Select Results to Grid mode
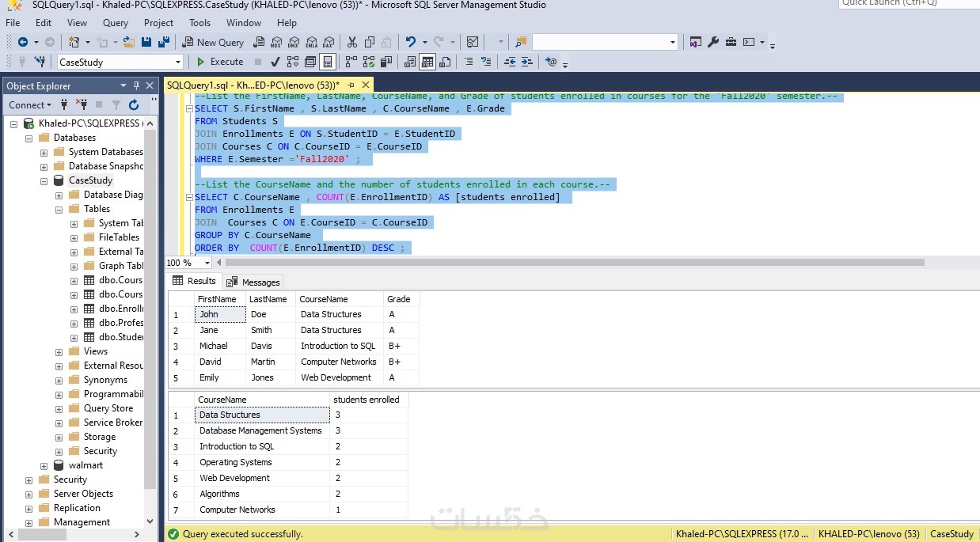Image resolution: width=980 pixels, height=542 pixels. pyautogui.click(x=427, y=62)
